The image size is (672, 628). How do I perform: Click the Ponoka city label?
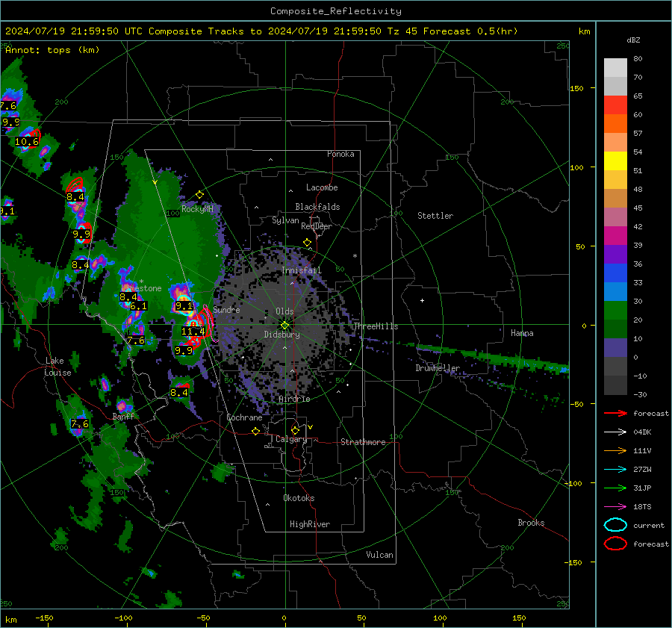340,154
